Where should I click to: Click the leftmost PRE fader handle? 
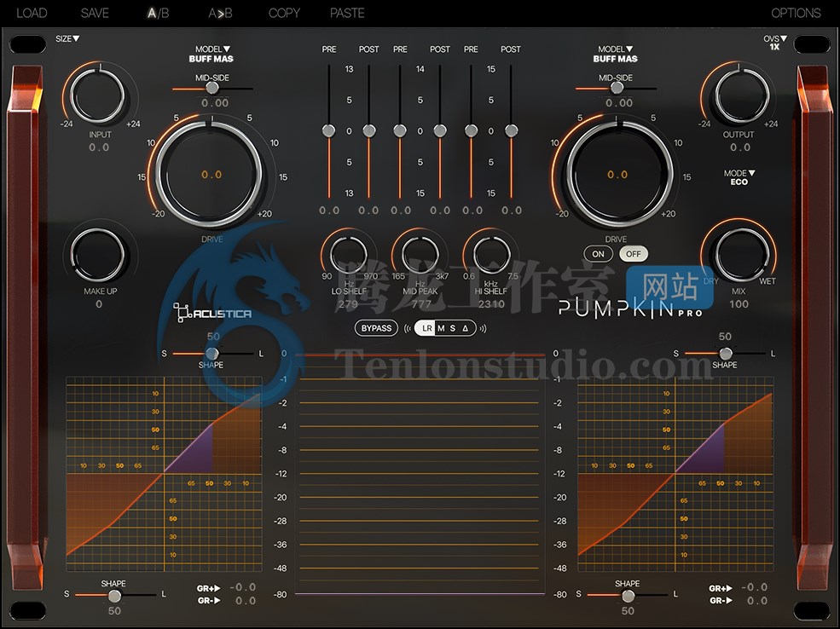pyautogui.click(x=328, y=130)
